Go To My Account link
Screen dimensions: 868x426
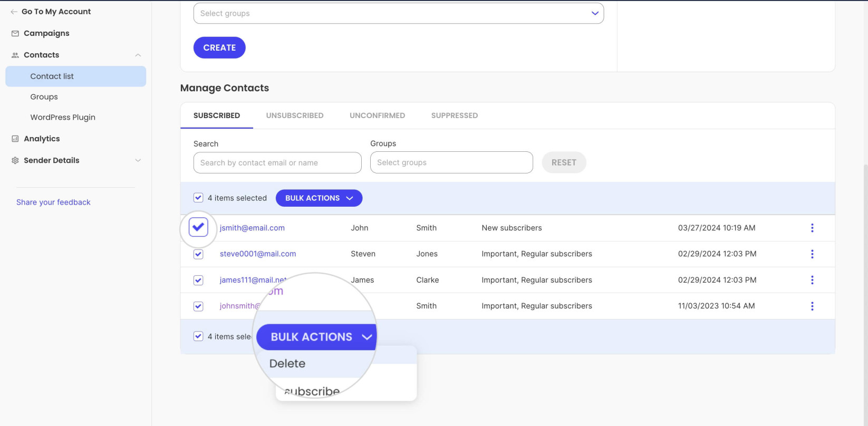pyautogui.click(x=56, y=12)
